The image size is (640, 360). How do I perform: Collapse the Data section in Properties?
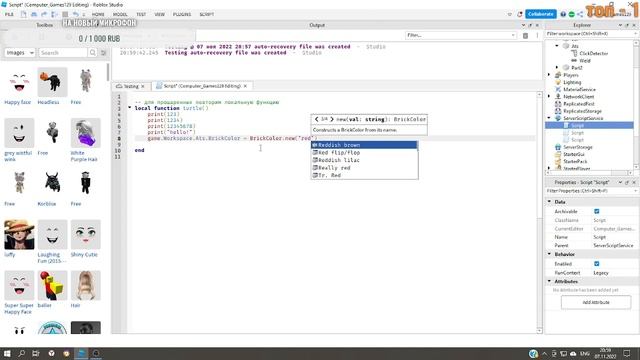(x=549, y=202)
